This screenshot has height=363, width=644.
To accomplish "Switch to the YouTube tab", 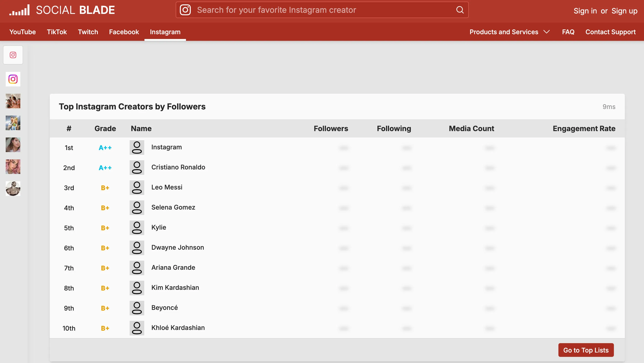I will click(23, 32).
